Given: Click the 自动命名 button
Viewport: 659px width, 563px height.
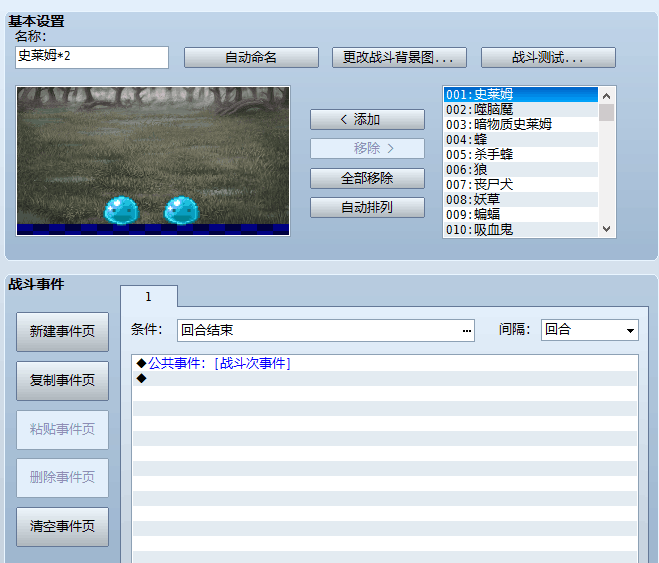Looking at the screenshot, I should (x=251, y=57).
